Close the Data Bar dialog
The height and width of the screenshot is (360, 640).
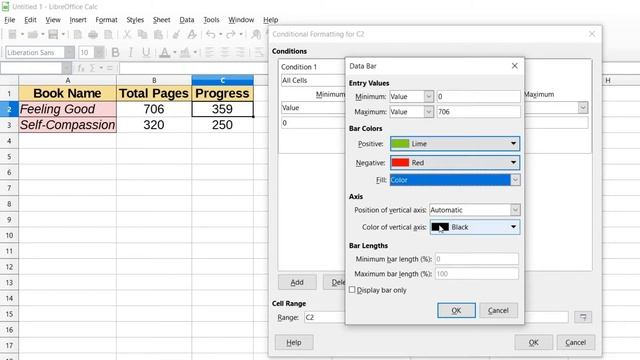(x=515, y=66)
